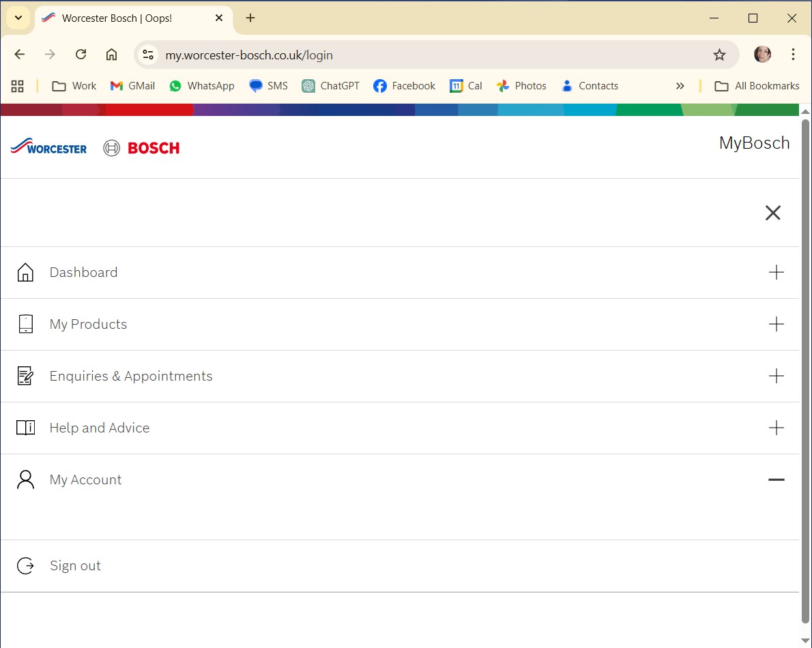Open the MyBosch menu
The height and width of the screenshot is (648, 812).
(754, 143)
